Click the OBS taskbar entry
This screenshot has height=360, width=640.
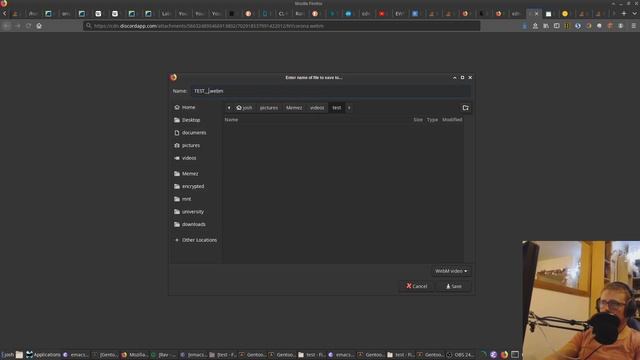460,355
